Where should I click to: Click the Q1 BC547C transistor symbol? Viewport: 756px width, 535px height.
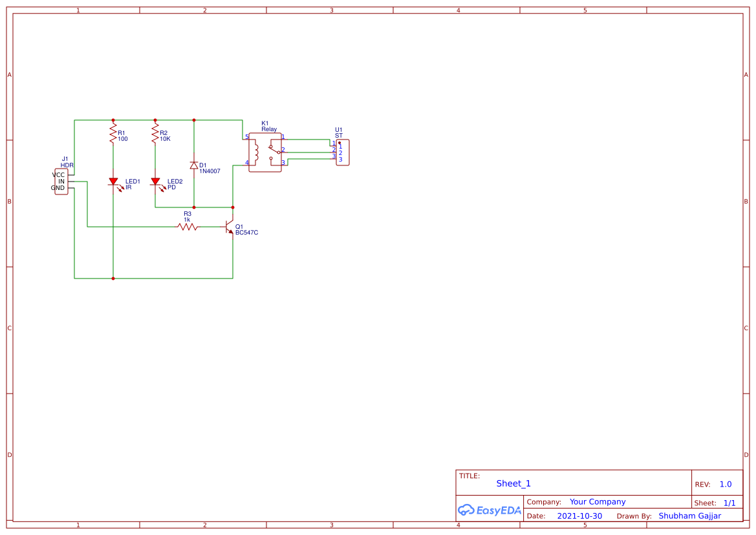coord(228,227)
